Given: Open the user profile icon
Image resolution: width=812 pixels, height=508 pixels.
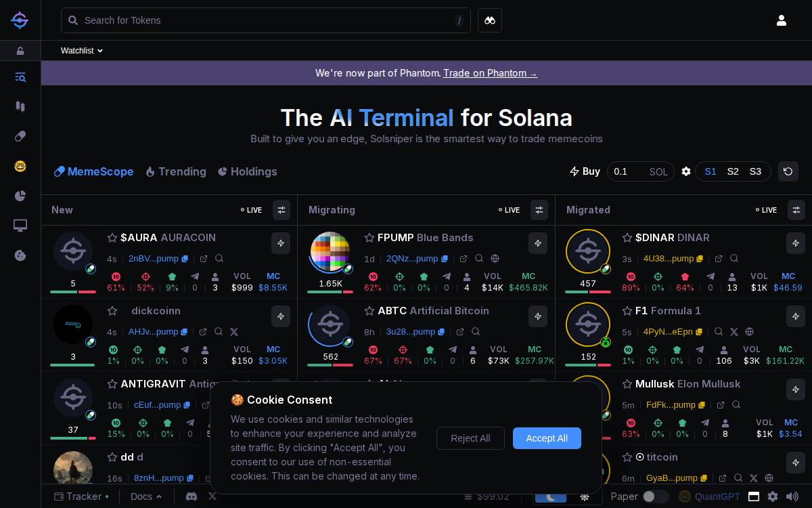Looking at the screenshot, I should pyautogui.click(x=782, y=20).
